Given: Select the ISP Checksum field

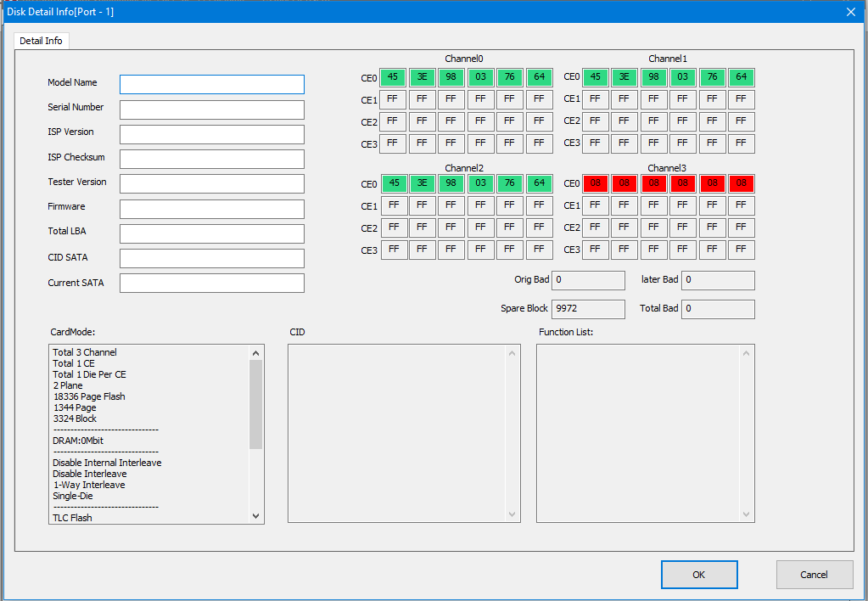Looking at the screenshot, I should coord(212,159).
